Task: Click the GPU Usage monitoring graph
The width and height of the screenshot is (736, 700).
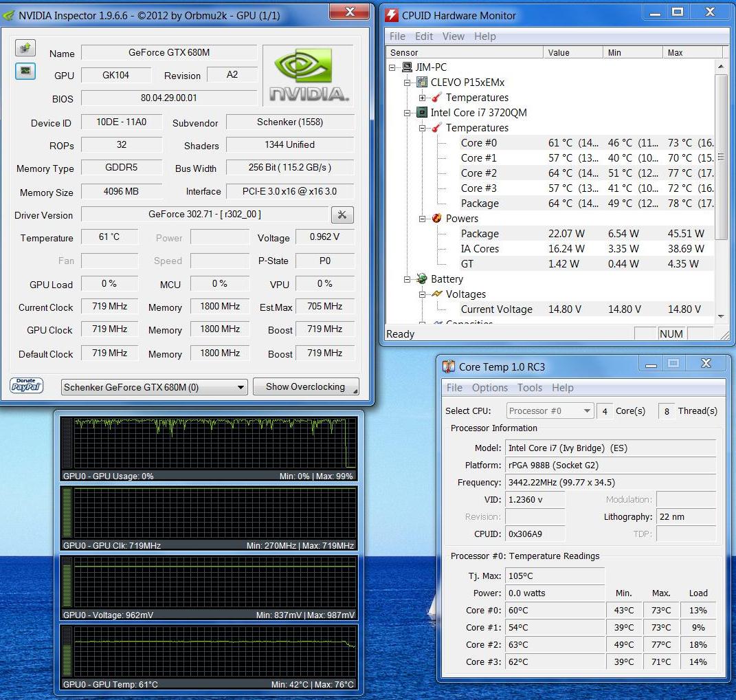Action: 209,448
